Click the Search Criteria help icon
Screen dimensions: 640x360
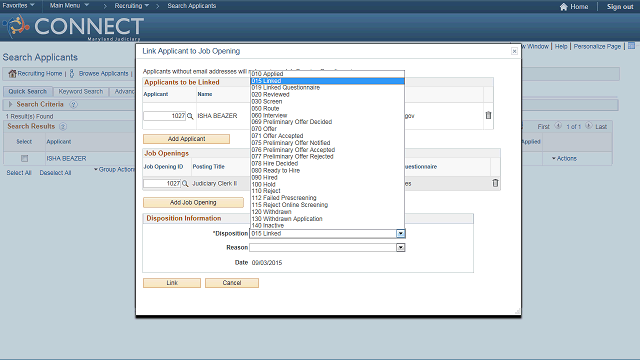(x=73, y=104)
